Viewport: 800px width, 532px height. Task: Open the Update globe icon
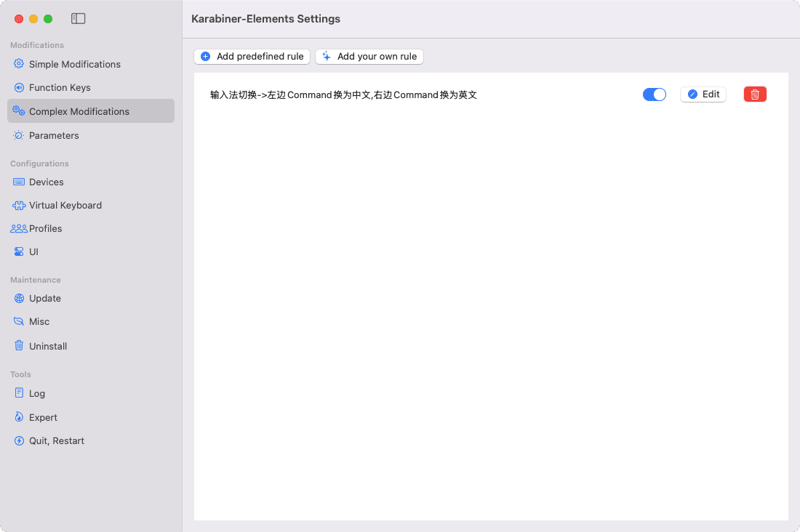click(x=19, y=298)
